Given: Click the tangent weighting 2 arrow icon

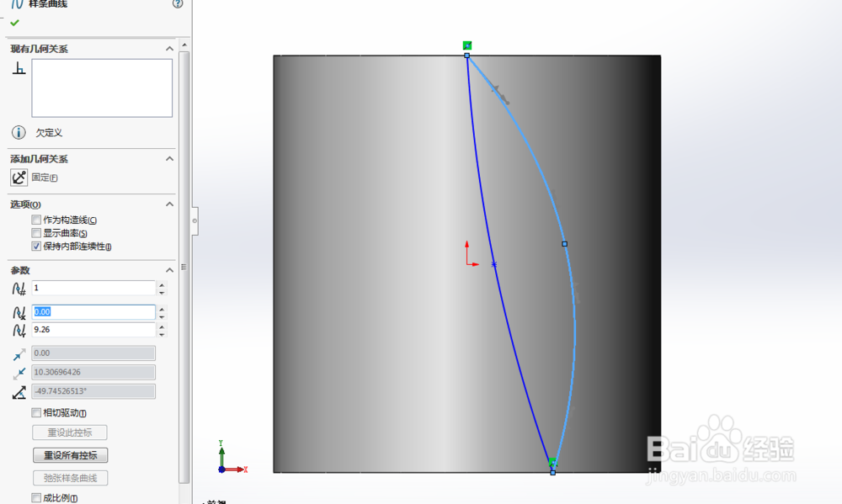Looking at the screenshot, I should click(19, 373).
